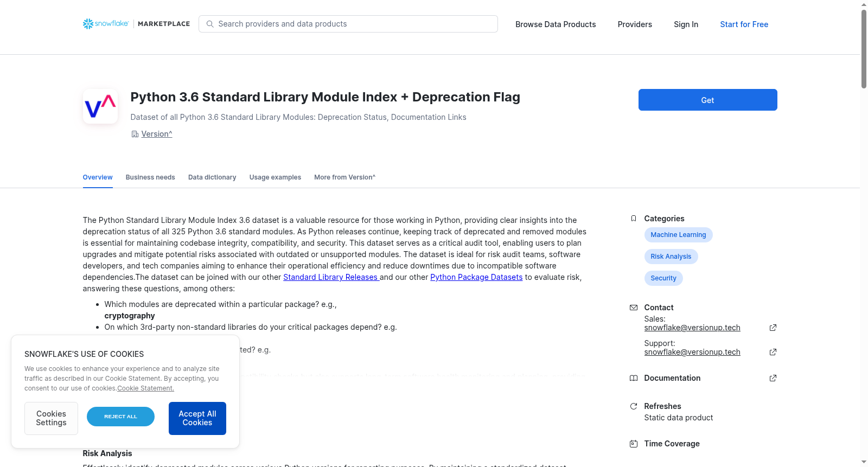The width and height of the screenshot is (868, 467).
Task: Click the page vertical scrollbar thumb
Action: (864, 49)
